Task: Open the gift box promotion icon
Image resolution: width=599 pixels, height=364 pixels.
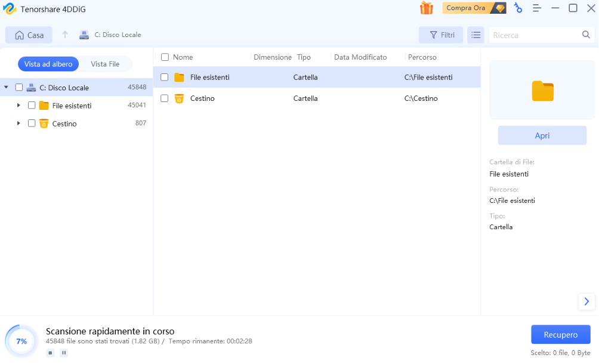Action: point(427,8)
